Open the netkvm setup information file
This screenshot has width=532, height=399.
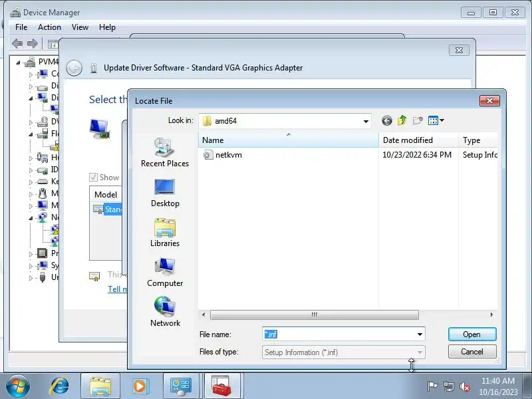pyautogui.click(x=228, y=155)
